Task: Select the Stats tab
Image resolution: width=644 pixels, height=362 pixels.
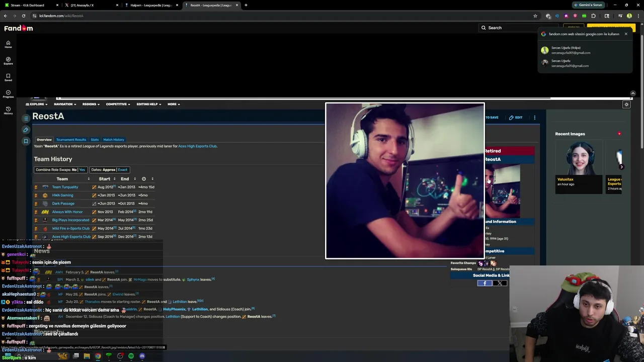Action: [x=95, y=139]
